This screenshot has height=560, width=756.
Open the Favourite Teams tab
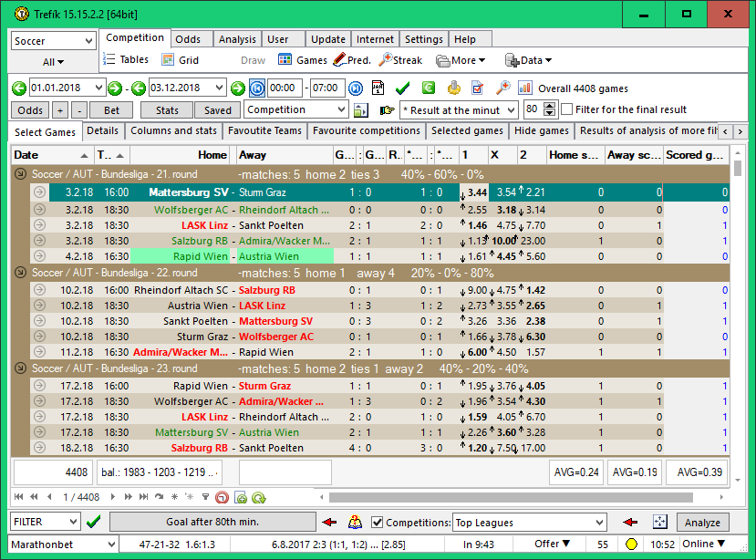click(x=264, y=130)
